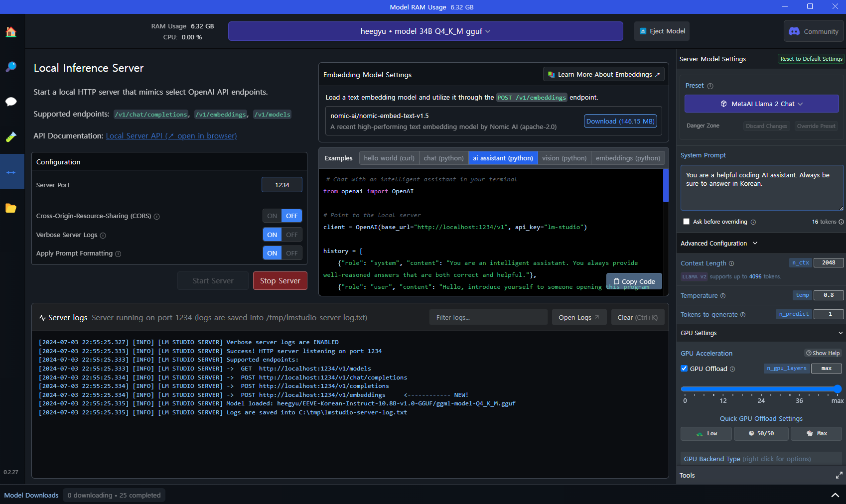The height and width of the screenshot is (504, 846).
Task: Open the Search models sidebar icon
Action: [x=11, y=67]
